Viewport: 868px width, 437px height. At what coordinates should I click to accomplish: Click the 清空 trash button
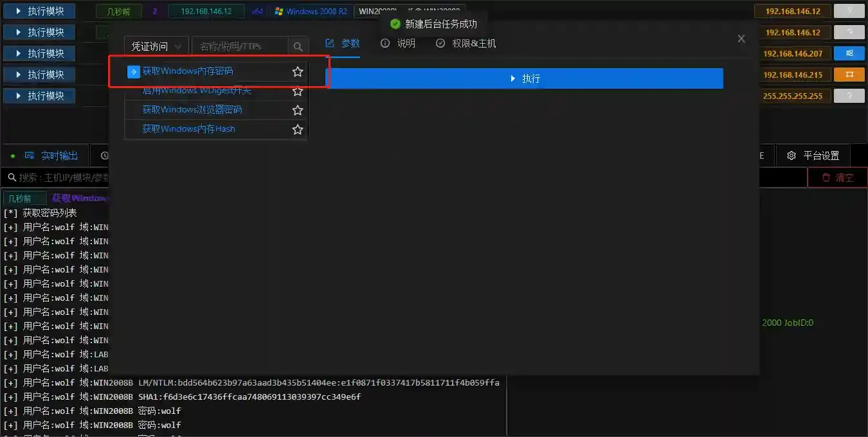point(837,177)
